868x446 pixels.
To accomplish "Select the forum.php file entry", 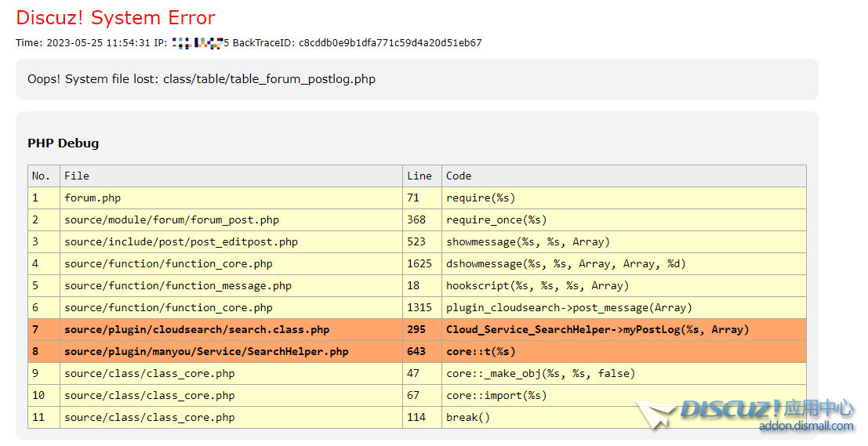I will point(92,198).
